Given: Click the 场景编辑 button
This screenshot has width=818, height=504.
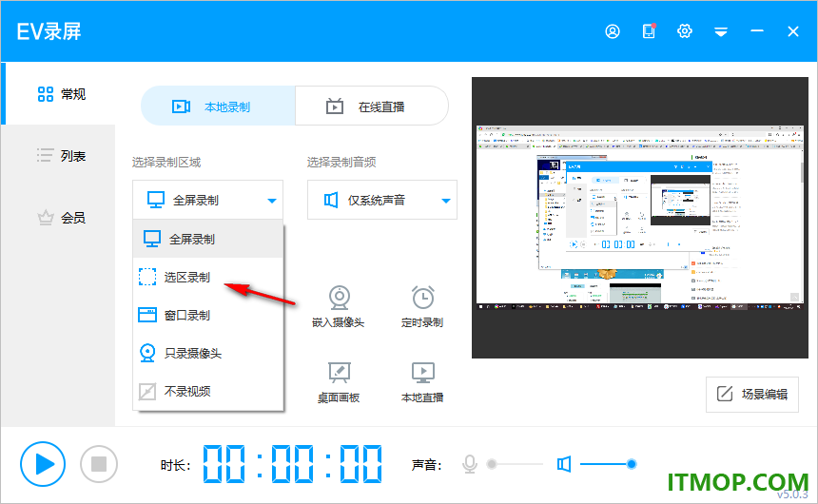Looking at the screenshot, I should click(752, 395).
